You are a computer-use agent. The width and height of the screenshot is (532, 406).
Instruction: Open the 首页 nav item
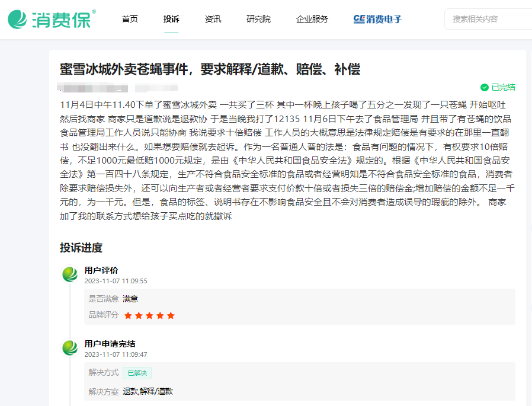(130, 19)
